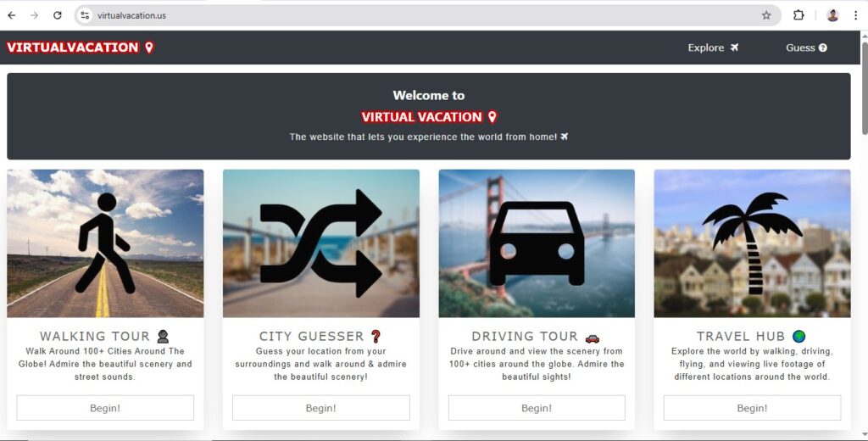Screen dimensions: 868x441
Task: Begin the Driving Tour
Action: (537, 408)
